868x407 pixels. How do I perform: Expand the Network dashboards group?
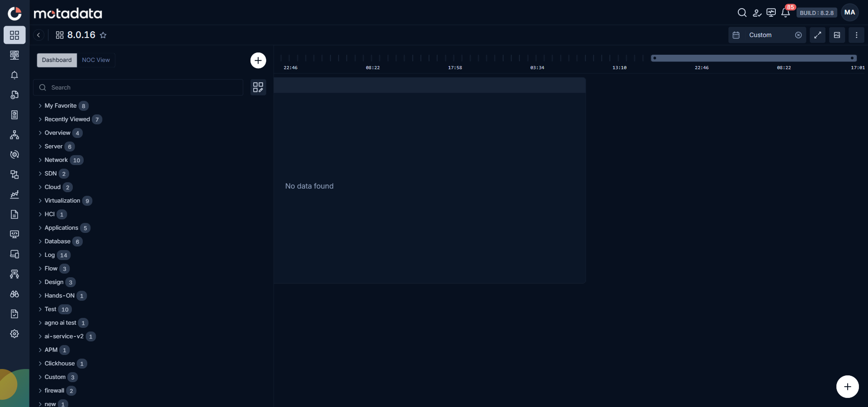click(40, 160)
